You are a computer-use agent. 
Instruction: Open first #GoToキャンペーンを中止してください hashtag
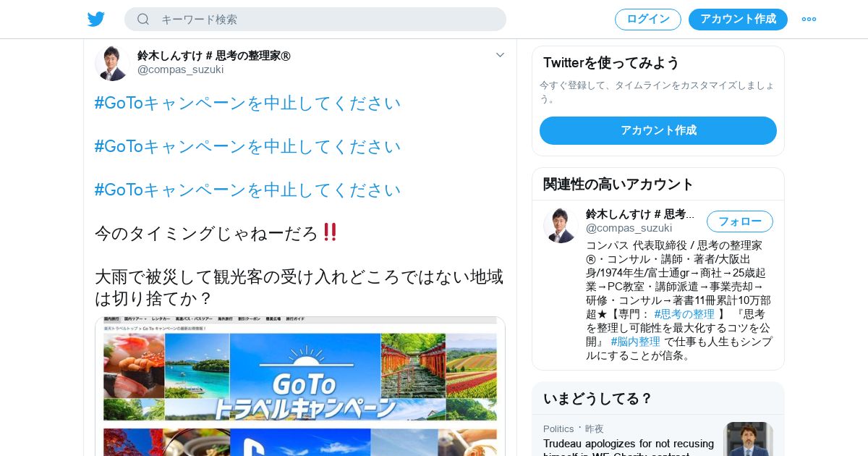(x=247, y=104)
